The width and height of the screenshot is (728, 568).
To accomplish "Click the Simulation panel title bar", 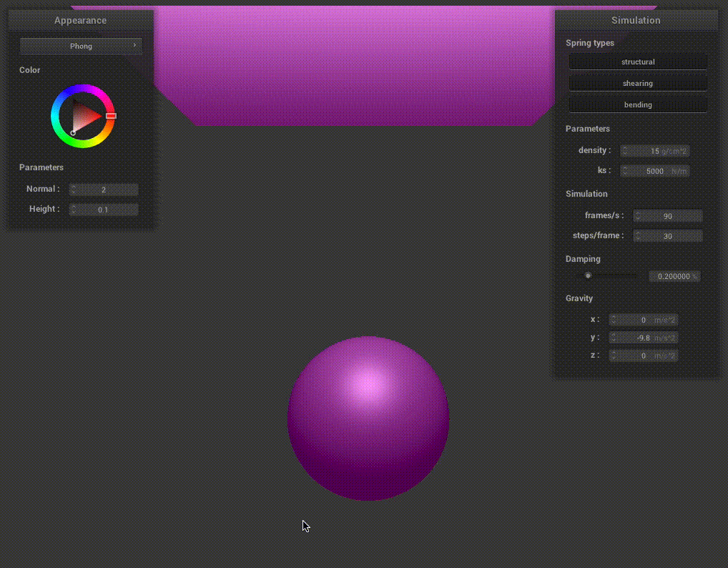I will (x=636, y=21).
